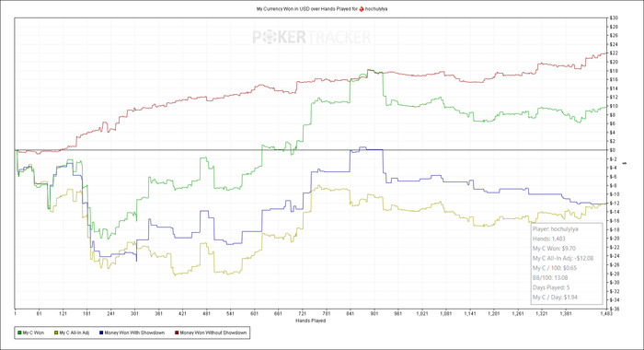Click the Hands: 1,483 stat line
The image size is (644, 350).
(x=549, y=239)
